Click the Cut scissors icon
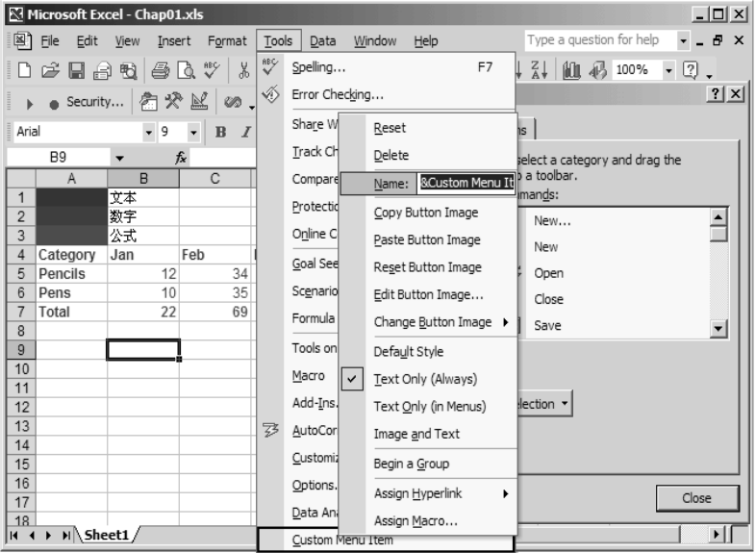This screenshot has height=553, width=756. [x=244, y=70]
